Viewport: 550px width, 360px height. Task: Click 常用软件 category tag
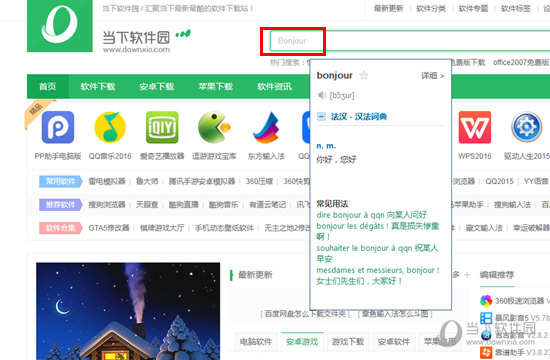tap(61, 181)
